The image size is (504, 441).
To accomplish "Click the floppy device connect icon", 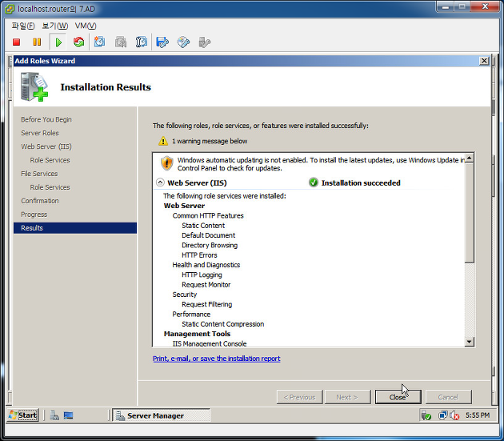I will coord(162,42).
